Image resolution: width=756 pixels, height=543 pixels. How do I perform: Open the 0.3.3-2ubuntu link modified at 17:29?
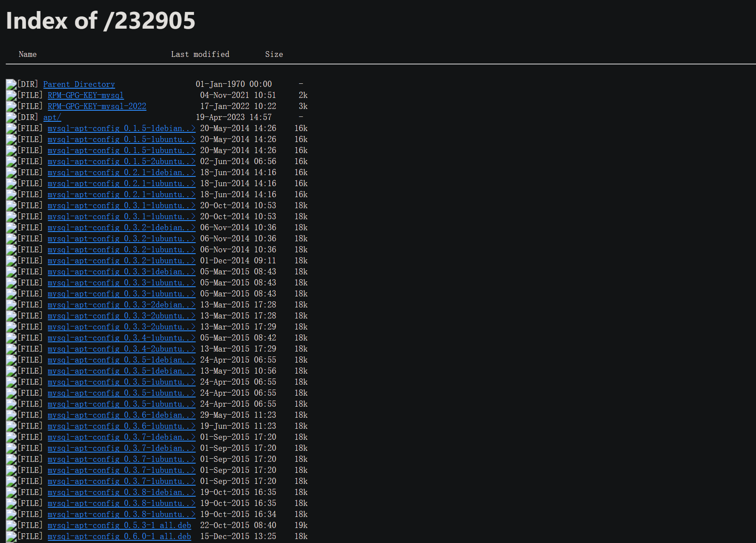[x=122, y=327]
